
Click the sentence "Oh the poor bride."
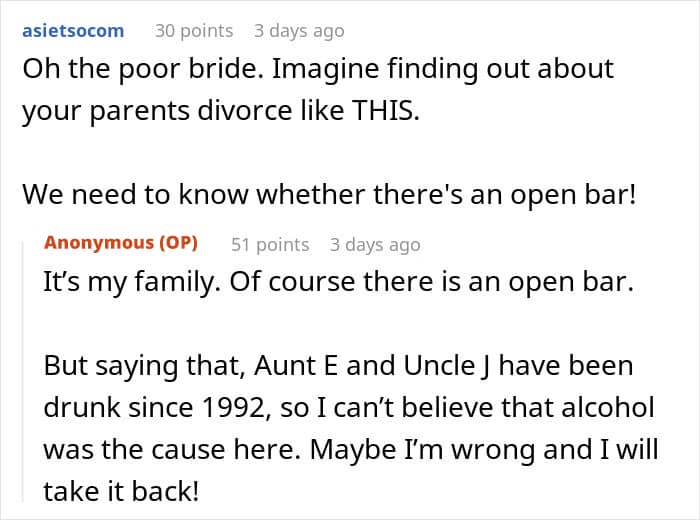[143, 69]
